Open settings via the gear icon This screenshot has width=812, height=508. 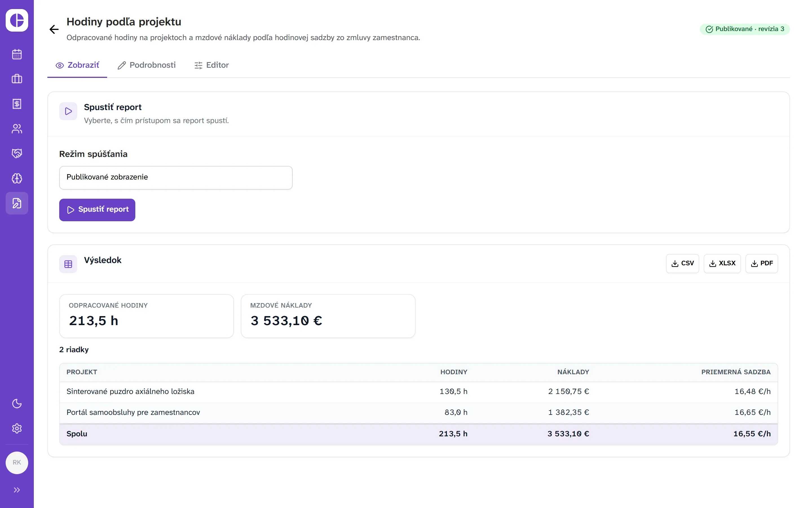(17, 428)
